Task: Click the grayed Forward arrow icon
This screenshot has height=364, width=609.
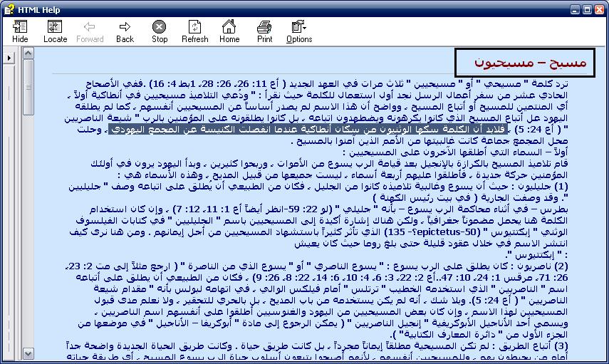Action: click(x=90, y=31)
